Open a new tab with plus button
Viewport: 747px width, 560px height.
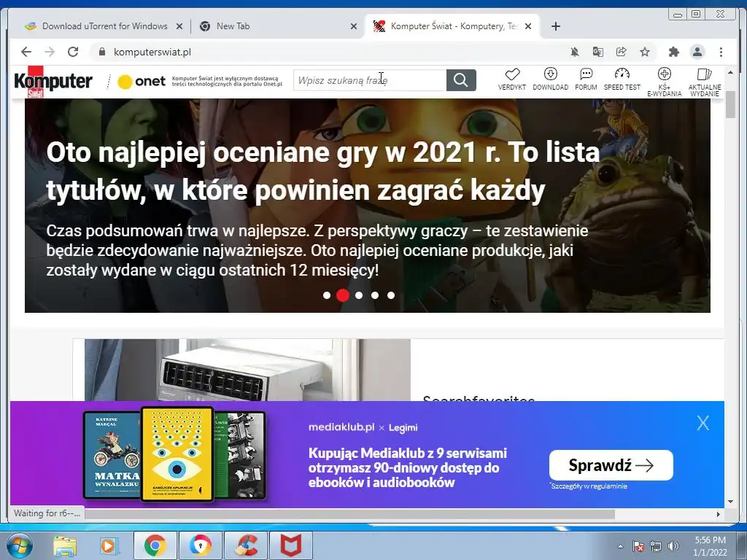point(555,26)
